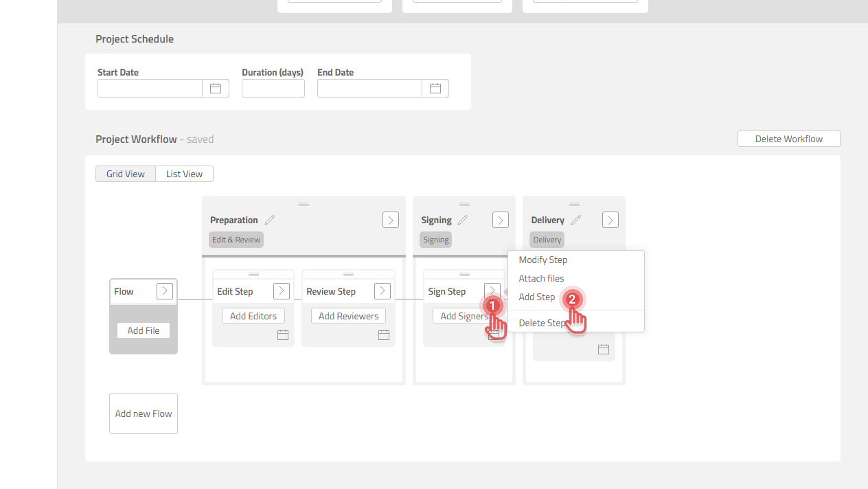Expand the Preparation stage chevron
Viewport: 868px width, 489px height.
tap(390, 219)
